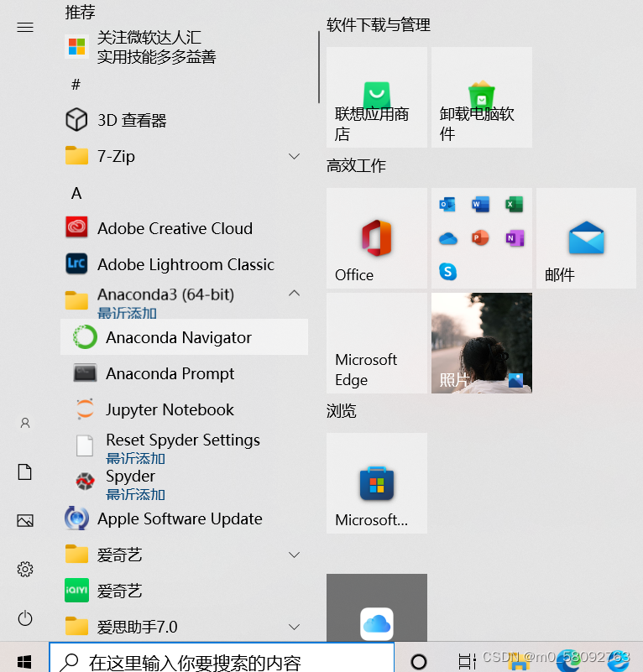Click PowerPoint icon in Office group tile

[x=480, y=238]
